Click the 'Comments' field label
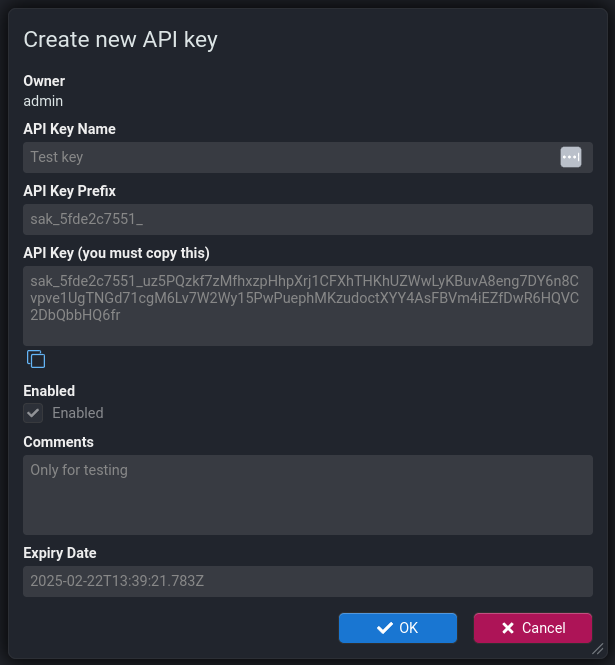Image resolution: width=615 pixels, height=665 pixels. tap(58, 442)
